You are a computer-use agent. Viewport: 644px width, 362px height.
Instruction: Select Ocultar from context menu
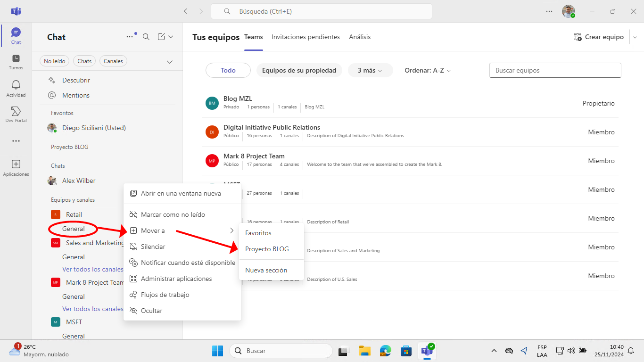point(182,311)
